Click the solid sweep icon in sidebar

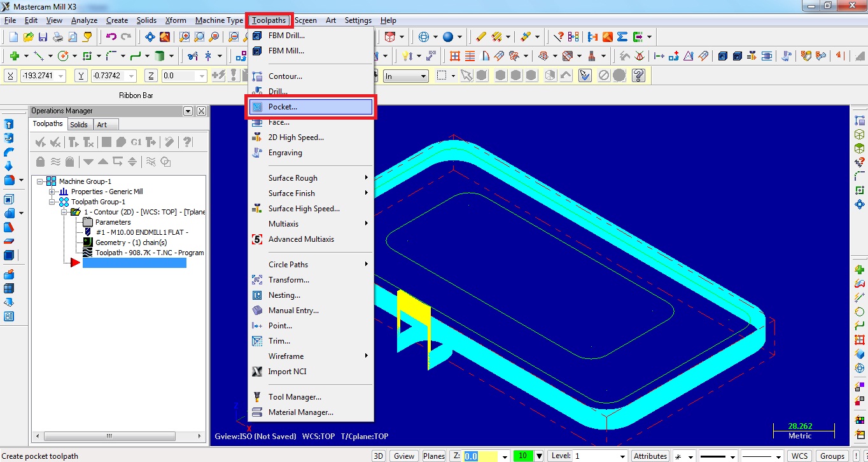(x=9, y=152)
